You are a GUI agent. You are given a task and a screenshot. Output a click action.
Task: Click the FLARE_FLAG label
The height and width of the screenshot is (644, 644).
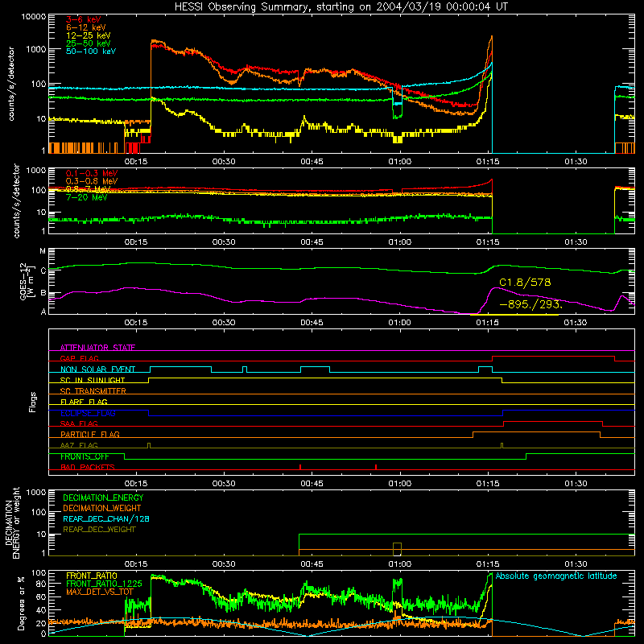(84, 402)
